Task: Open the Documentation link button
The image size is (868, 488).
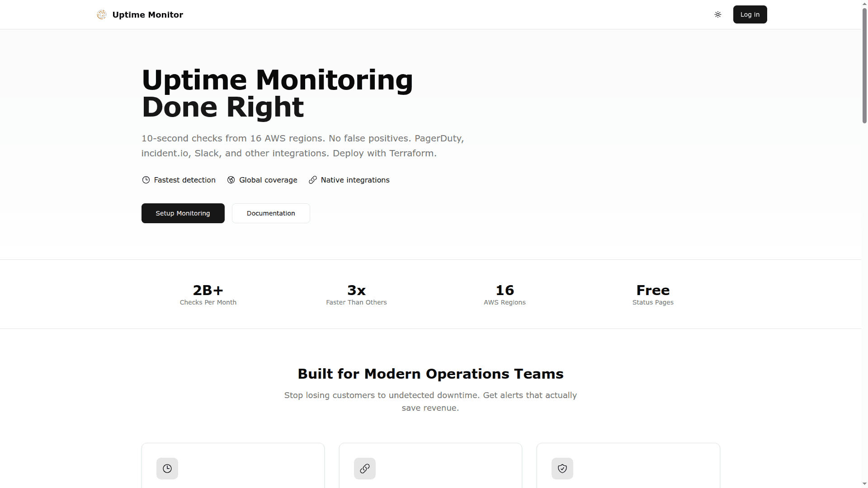Action: coord(271,213)
